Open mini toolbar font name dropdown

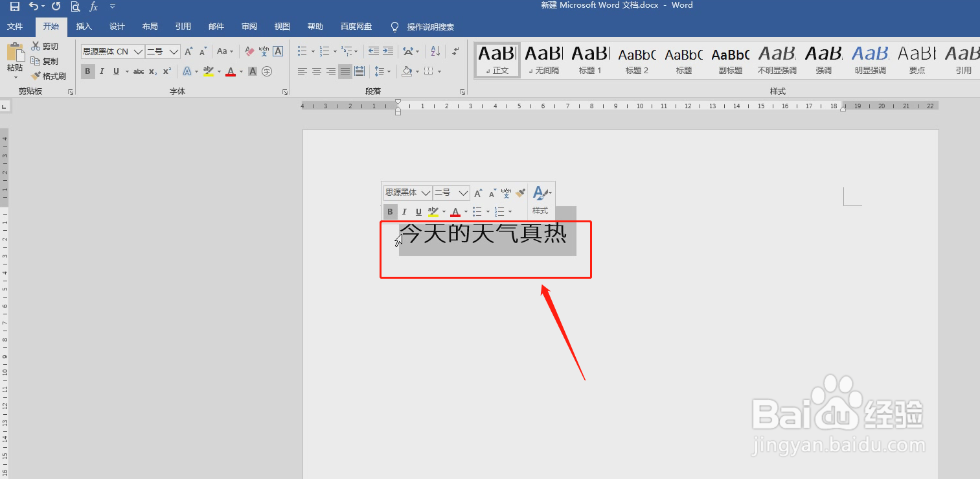[426, 193]
